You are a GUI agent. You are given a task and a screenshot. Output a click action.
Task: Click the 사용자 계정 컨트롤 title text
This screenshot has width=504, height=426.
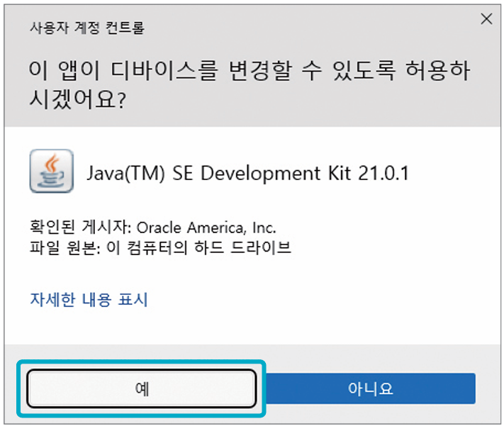[x=87, y=28]
